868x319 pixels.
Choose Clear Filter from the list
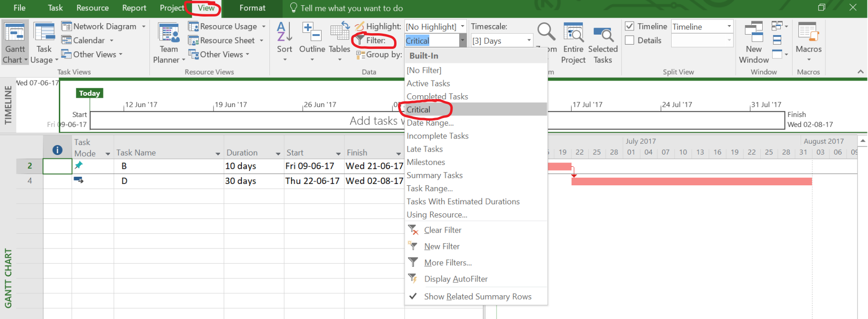coord(442,230)
